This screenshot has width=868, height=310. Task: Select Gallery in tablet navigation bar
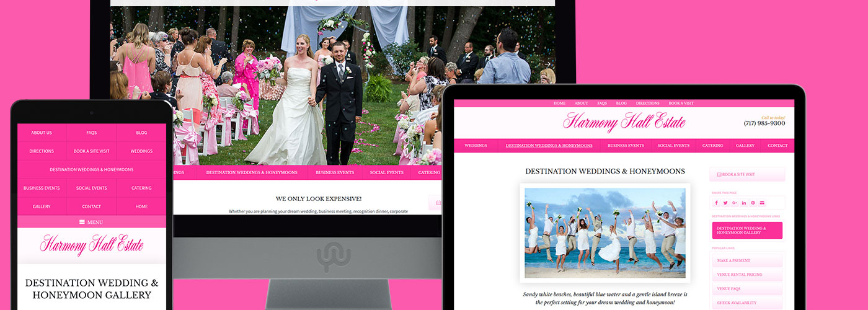745,146
